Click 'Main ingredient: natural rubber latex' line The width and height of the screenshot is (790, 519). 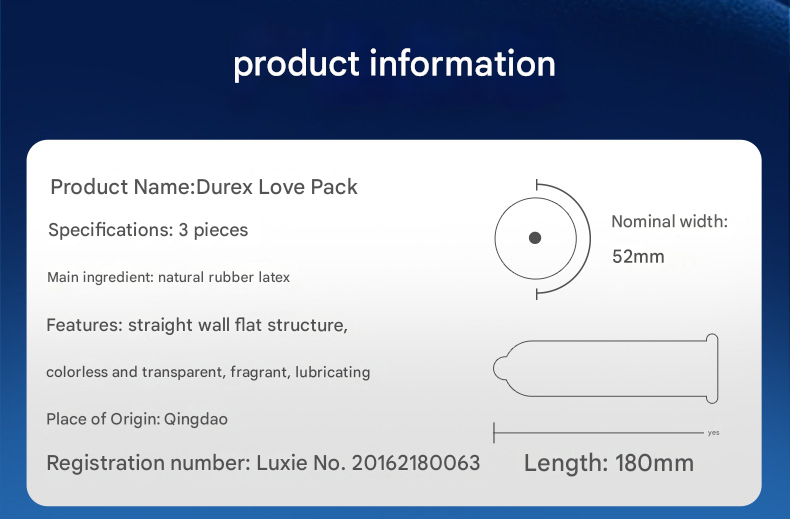coord(168,277)
